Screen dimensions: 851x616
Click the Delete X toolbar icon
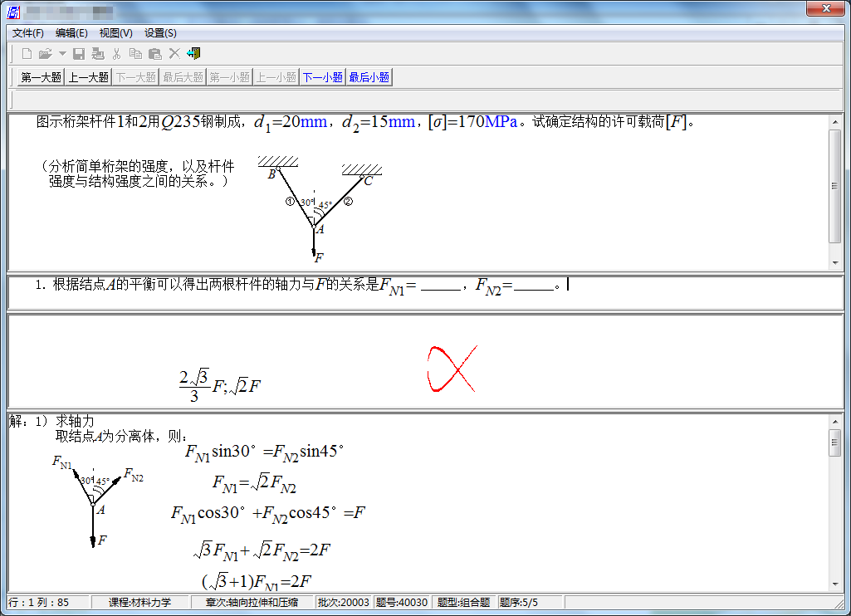174,54
